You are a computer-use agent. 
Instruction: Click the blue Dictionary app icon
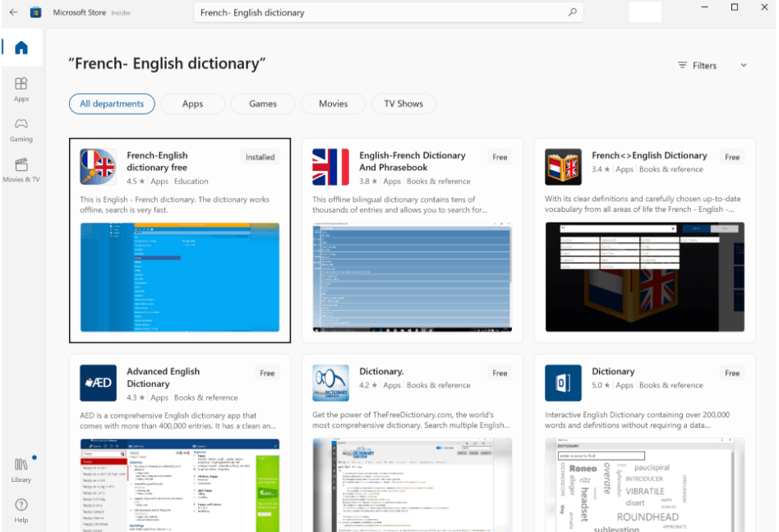click(563, 383)
